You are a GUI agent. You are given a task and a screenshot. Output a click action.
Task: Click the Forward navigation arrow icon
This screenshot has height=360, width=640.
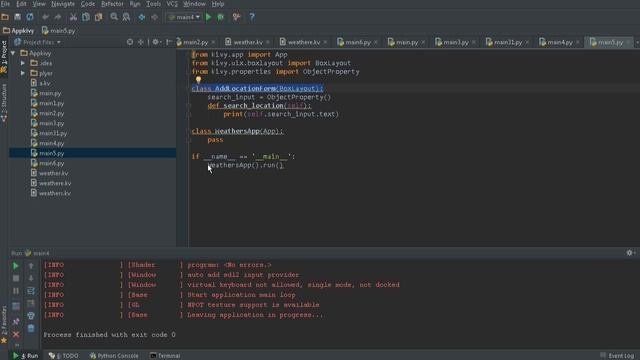[x=154, y=17]
